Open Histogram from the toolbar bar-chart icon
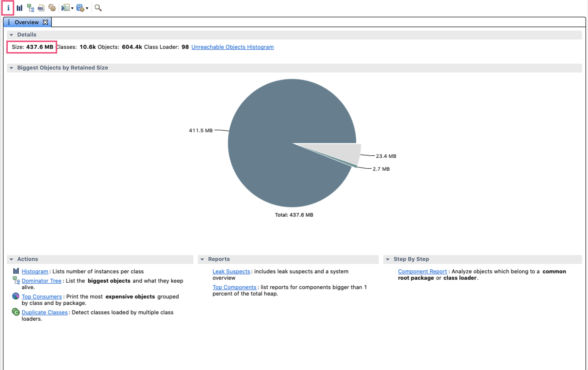 click(x=19, y=8)
